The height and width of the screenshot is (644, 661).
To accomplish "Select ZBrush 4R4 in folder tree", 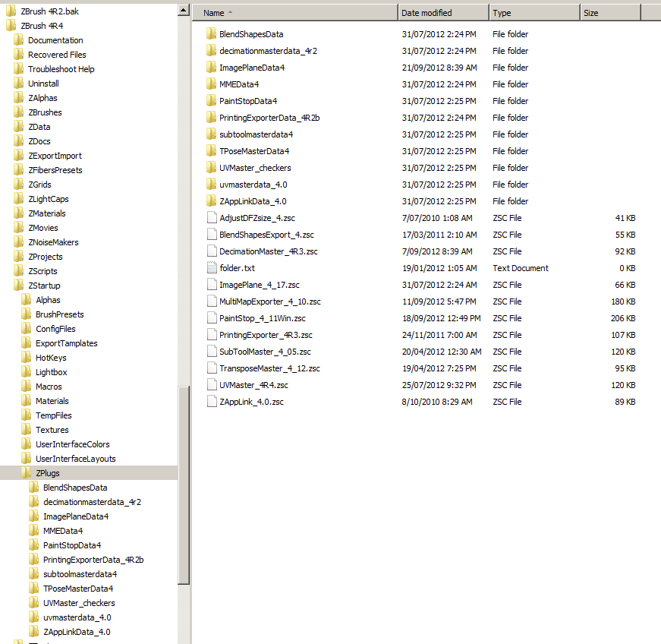I will tap(42, 26).
